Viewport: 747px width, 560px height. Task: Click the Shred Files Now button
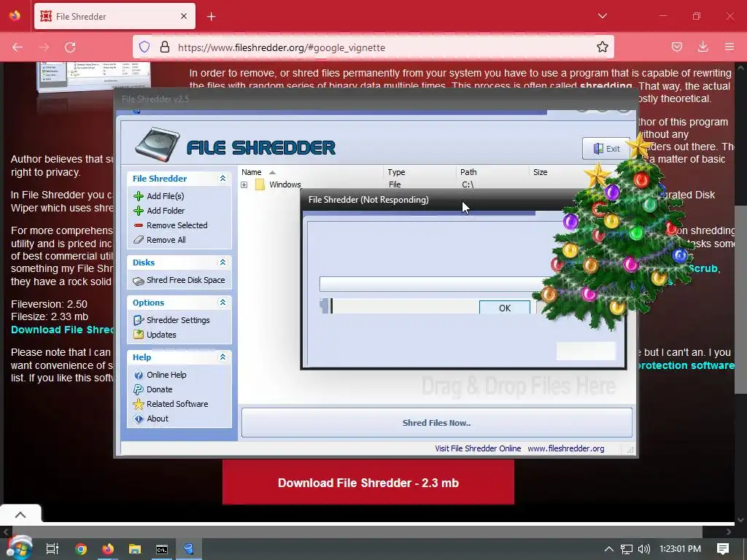(436, 423)
